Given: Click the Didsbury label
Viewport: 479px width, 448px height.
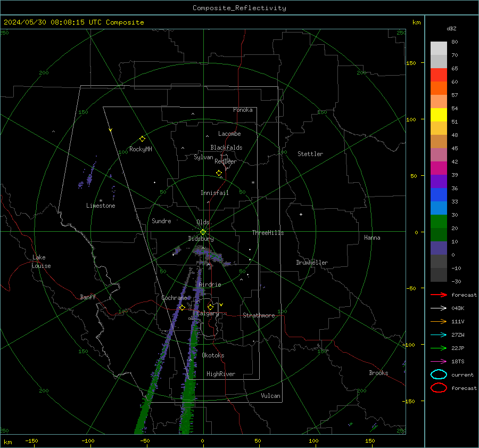Looking at the screenshot, I should (x=201, y=239).
